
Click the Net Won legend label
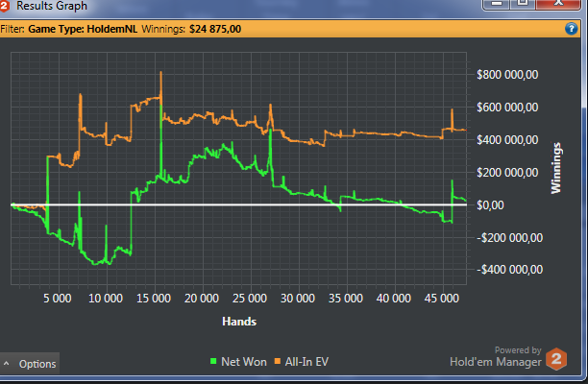point(244,362)
